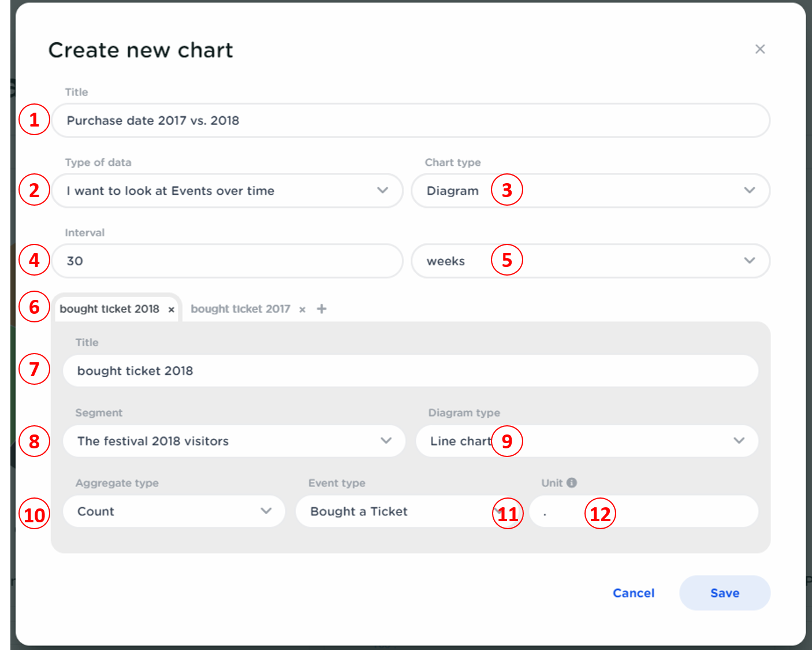Viewport: 812px width, 650px height.
Task: Select the bought ticket 2018 tab
Action: [109, 309]
